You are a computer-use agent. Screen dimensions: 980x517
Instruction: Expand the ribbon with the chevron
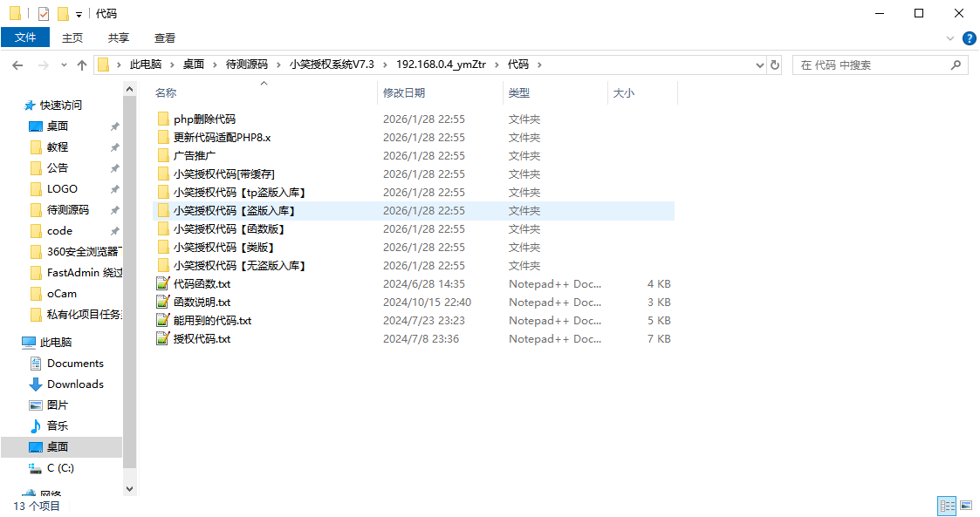click(950, 38)
